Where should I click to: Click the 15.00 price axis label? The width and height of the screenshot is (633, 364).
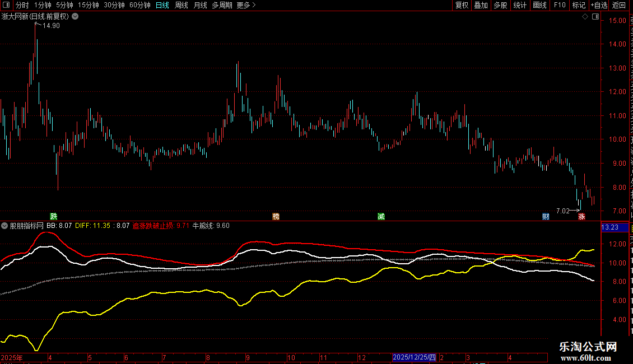(618, 21)
